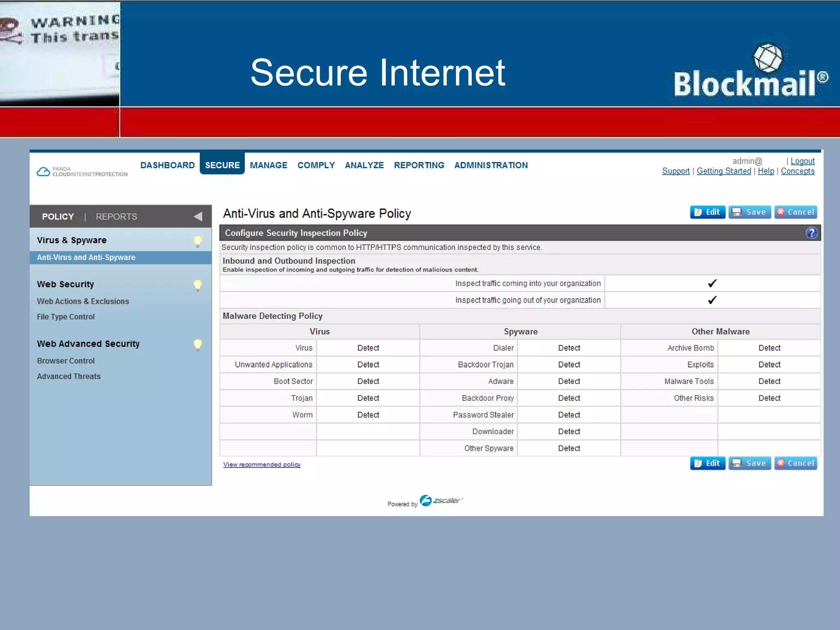Open File Type Control
This screenshot has height=630, width=840.
(66, 317)
